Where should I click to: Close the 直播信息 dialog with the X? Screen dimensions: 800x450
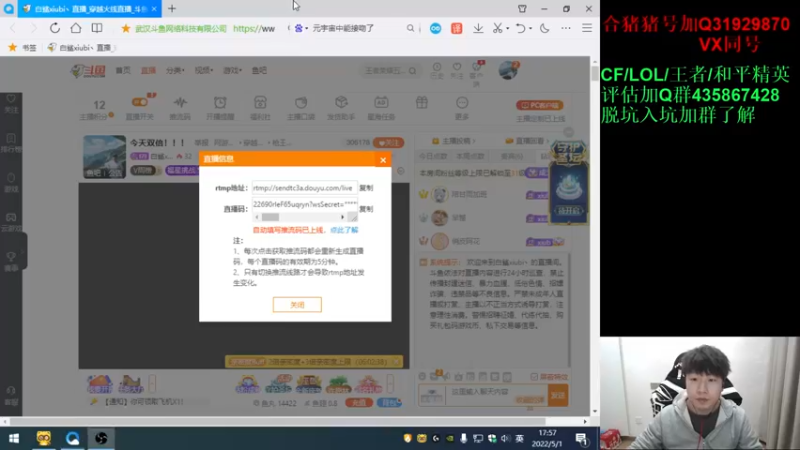pyautogui.click(x=383, y=160)
